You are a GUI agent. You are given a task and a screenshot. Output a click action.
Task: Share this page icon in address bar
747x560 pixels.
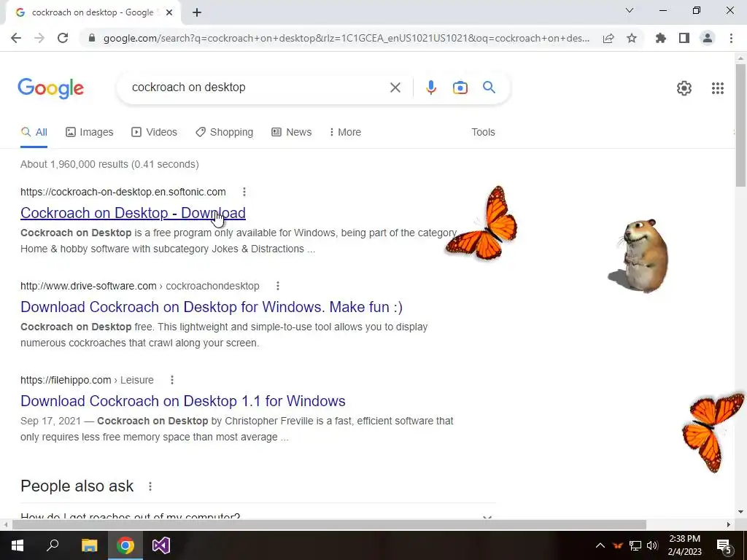[608, 38]
